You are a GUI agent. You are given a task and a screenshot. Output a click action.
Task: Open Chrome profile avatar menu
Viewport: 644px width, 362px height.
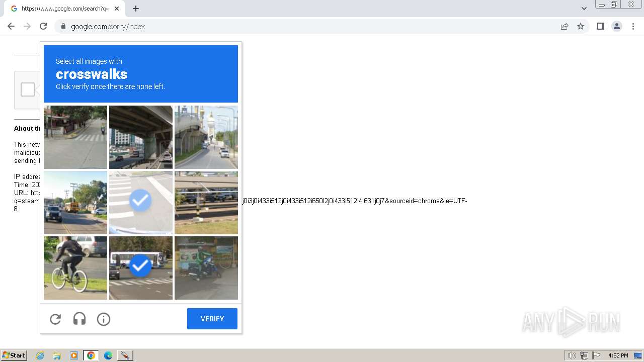point(616,26)
